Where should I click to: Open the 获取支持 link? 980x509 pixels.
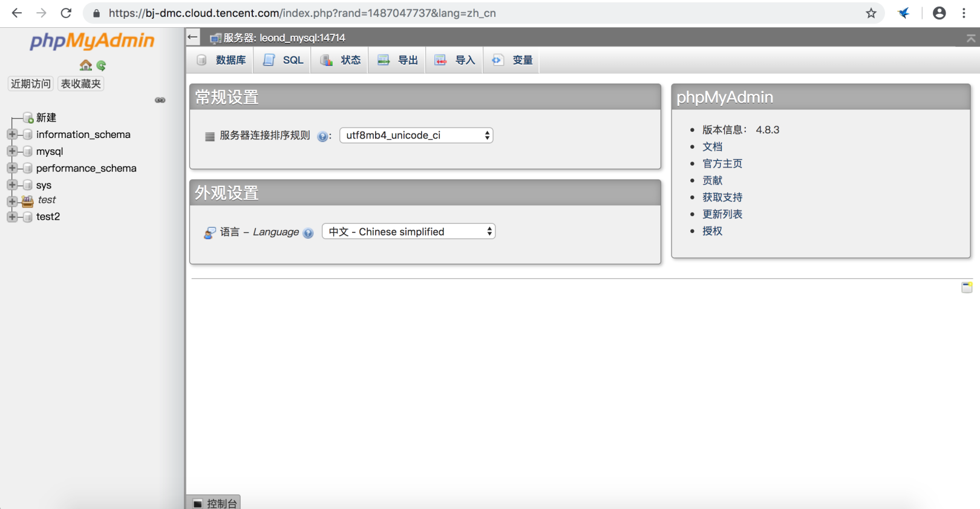click(722, 197)
